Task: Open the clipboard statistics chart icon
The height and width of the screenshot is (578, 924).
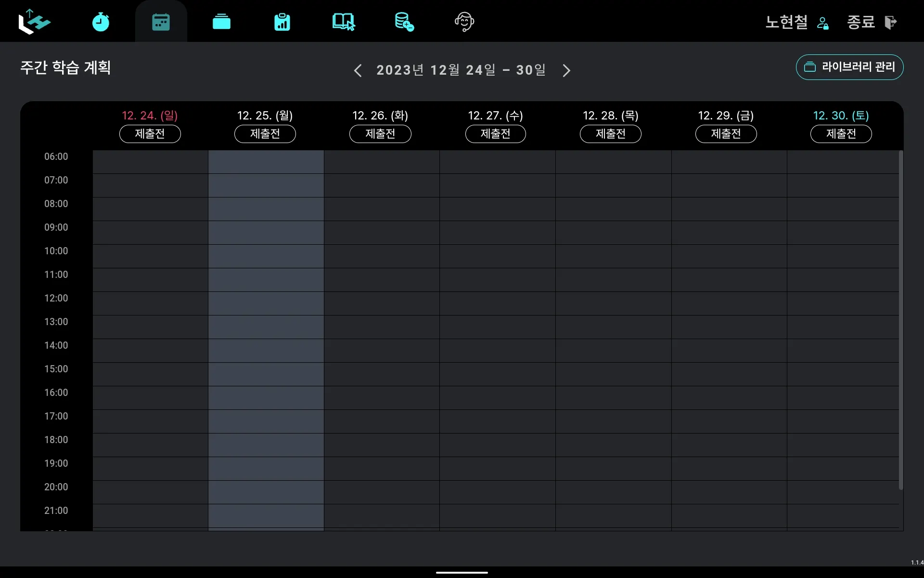Action: (x=282, y=22)
